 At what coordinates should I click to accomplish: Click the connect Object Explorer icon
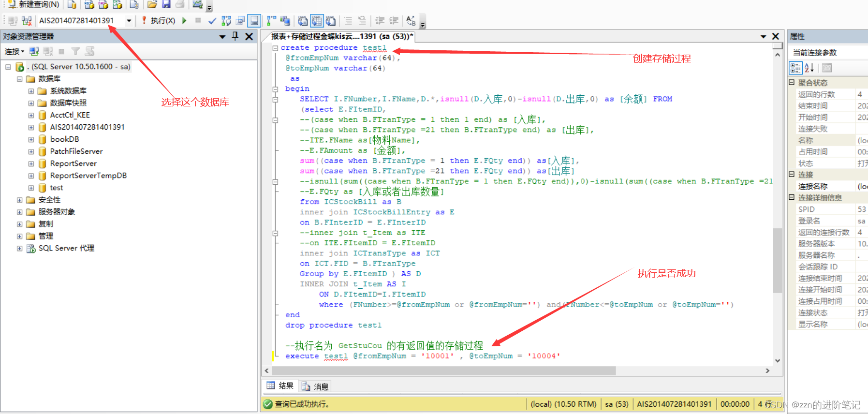click(34, 51)
